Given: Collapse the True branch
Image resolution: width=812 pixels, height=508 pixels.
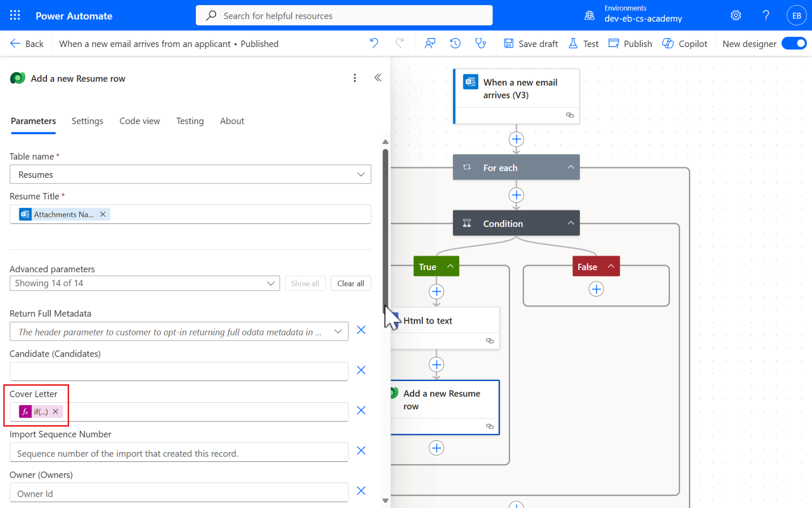Looking at the screenshot, I should pos(450,266).
